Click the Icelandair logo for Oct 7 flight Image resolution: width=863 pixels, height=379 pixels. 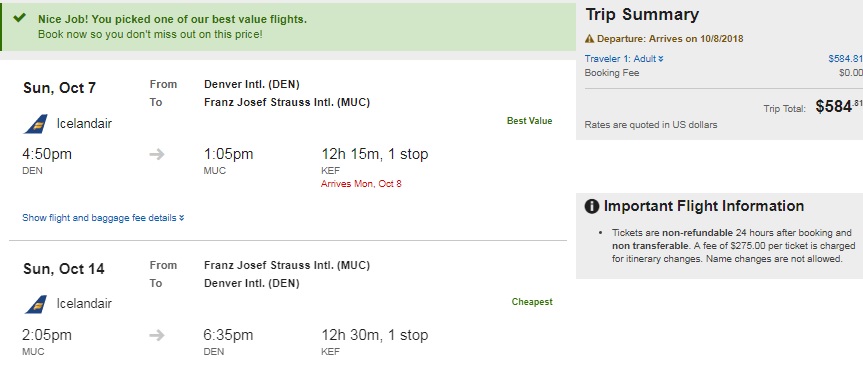(x=36, y=124)
